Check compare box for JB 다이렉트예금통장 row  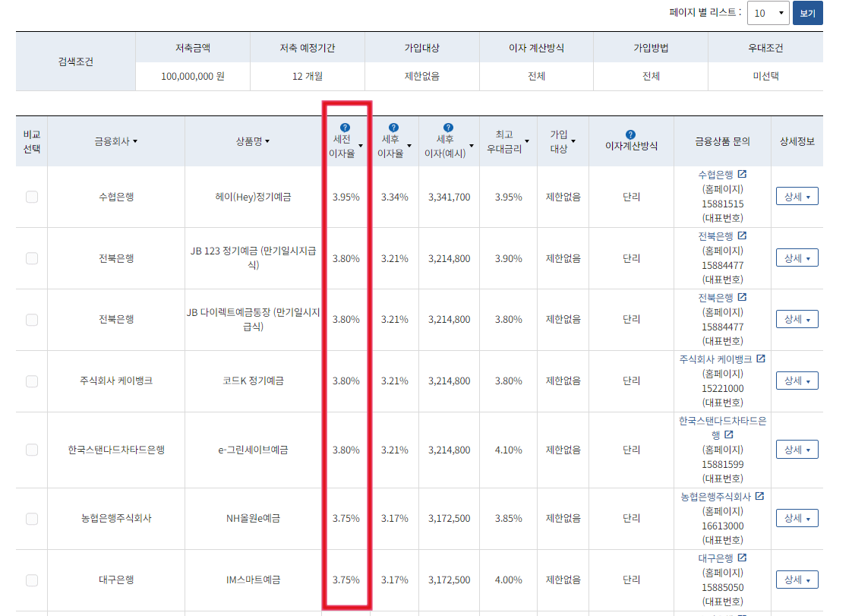point(32,320)
